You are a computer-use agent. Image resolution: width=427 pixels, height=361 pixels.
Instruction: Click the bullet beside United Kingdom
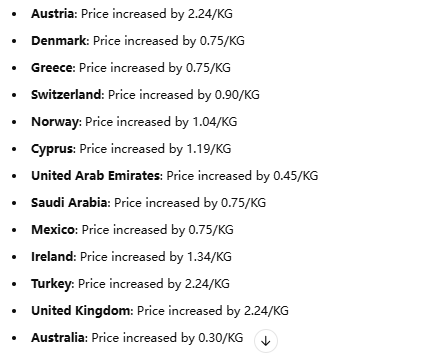tap(14, 311)
